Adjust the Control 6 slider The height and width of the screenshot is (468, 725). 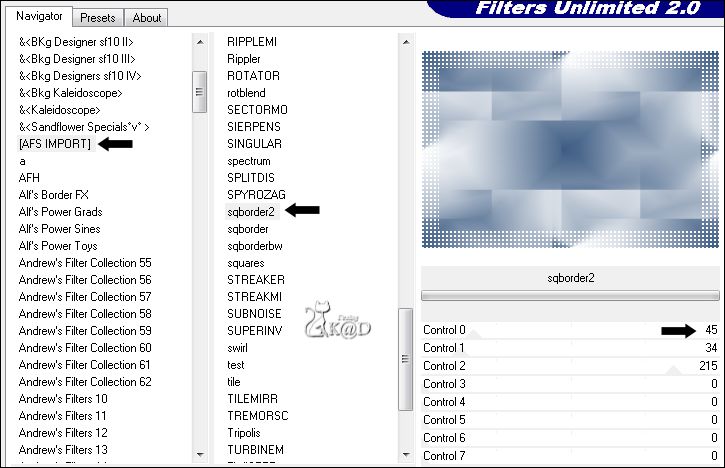click(570, 438)
